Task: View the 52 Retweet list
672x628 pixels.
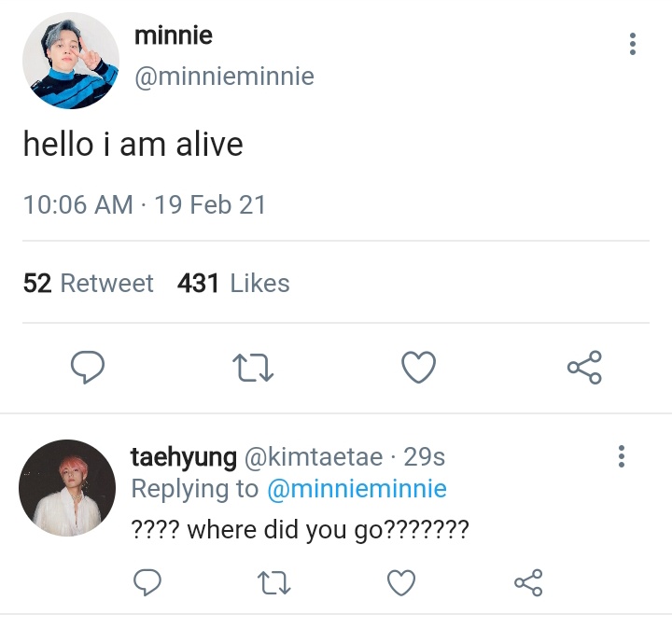Action: point(89,283)
